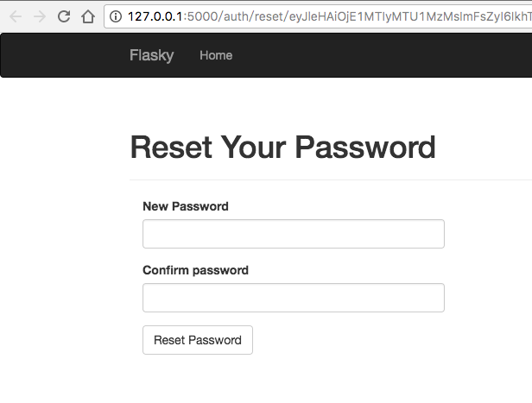532x403 pixels.
Task: View site information icon in address bar
Action: point(115,16)
